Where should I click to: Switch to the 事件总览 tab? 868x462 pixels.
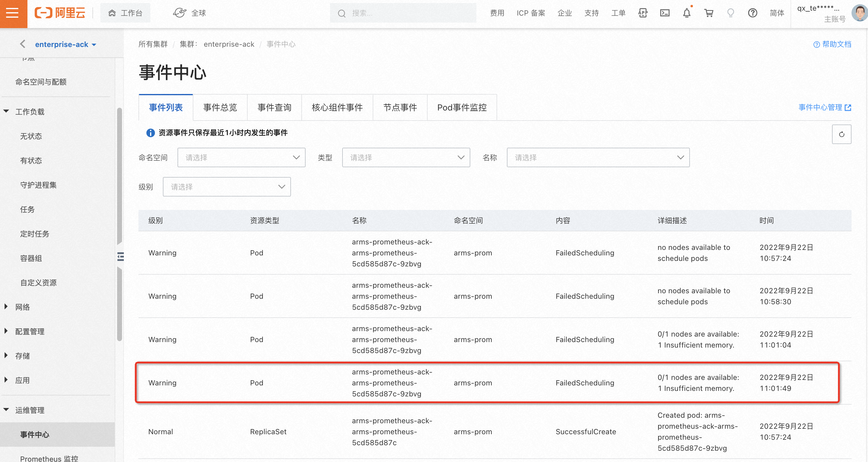coord(220,108)
